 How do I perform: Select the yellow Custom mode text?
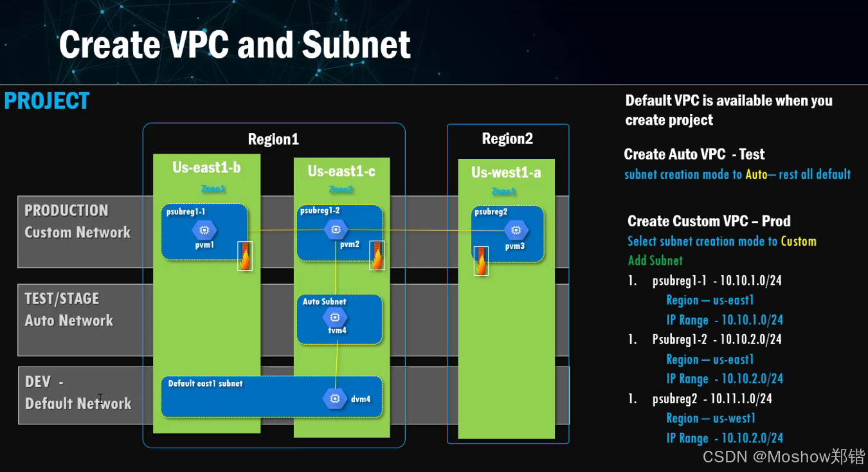coord(799,241)
